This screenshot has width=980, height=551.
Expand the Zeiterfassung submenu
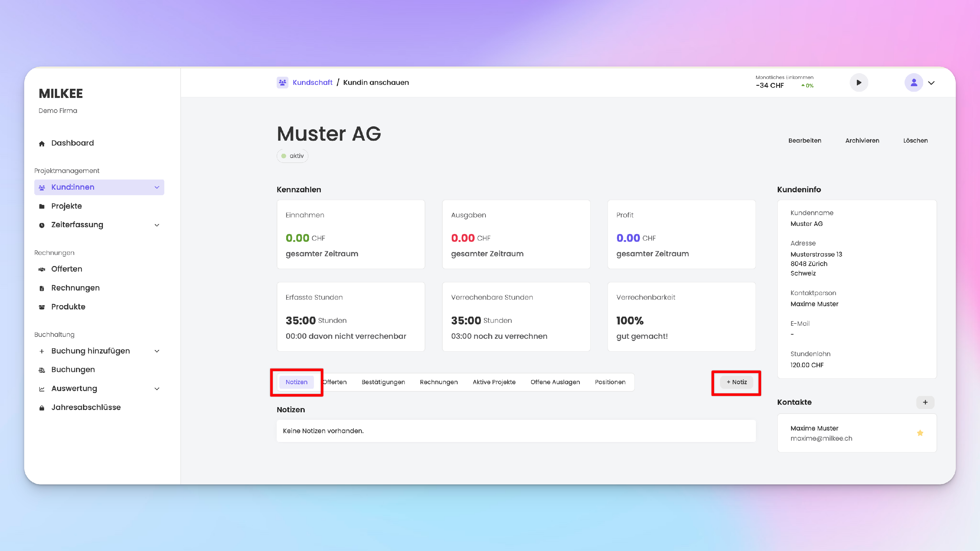coord(157,225)
